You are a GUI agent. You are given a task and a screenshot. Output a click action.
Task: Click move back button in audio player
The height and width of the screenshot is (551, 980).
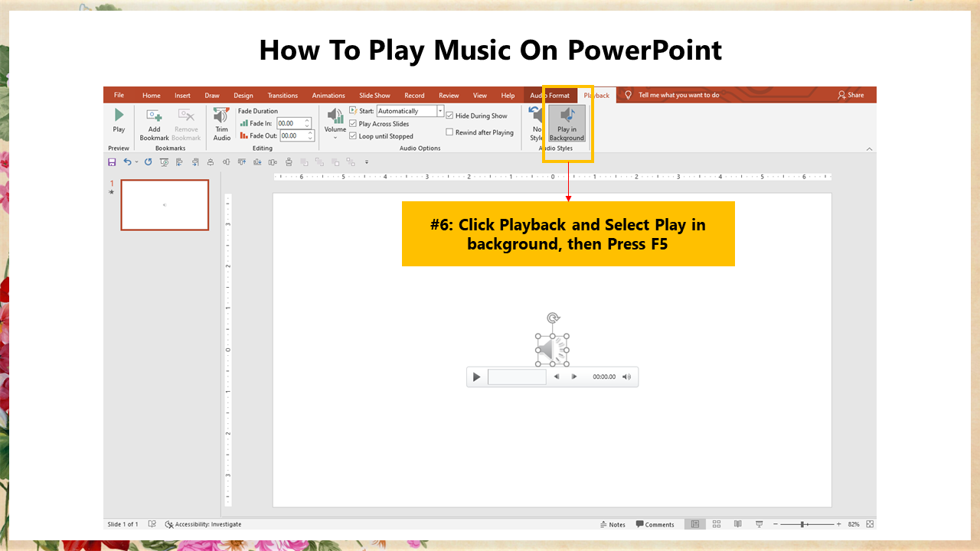pyautogui.click(x=557, y=377)
